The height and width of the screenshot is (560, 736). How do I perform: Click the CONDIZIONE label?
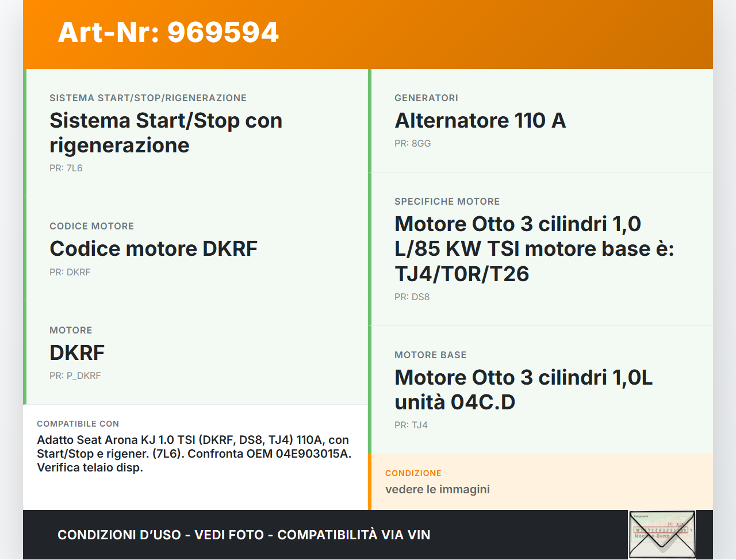pos(413,473)
